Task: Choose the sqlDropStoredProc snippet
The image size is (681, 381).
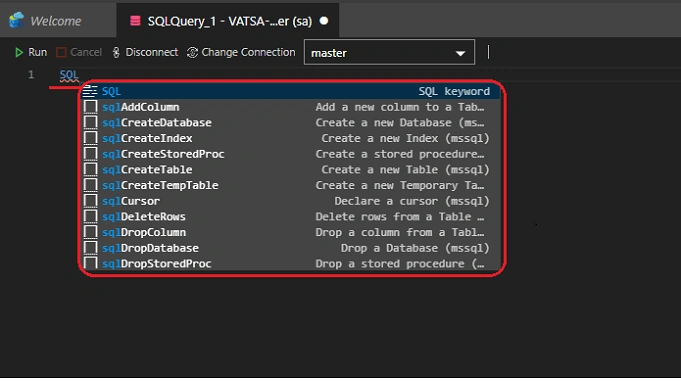Action: point(291,263)
